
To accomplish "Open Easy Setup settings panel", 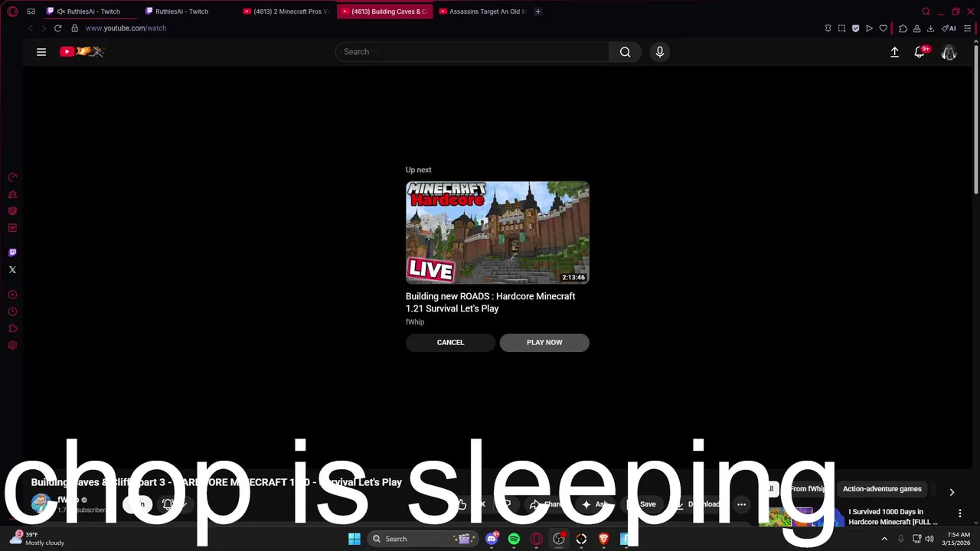I will [x=967, y=28].
